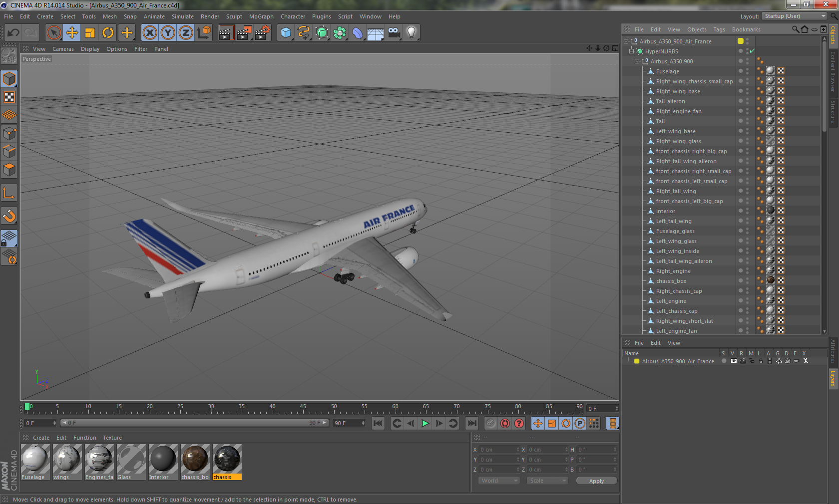Activate the Scale tool

(90, 33)
